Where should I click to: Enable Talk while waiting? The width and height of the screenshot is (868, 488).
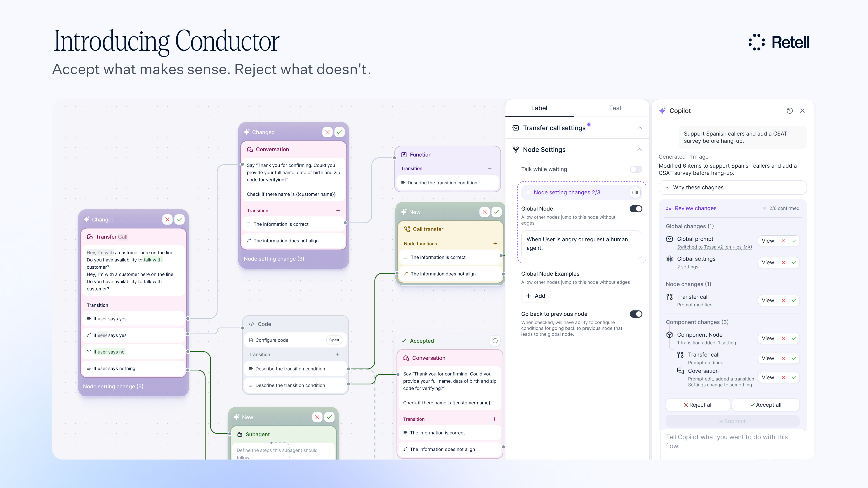(x=636, y=169)
